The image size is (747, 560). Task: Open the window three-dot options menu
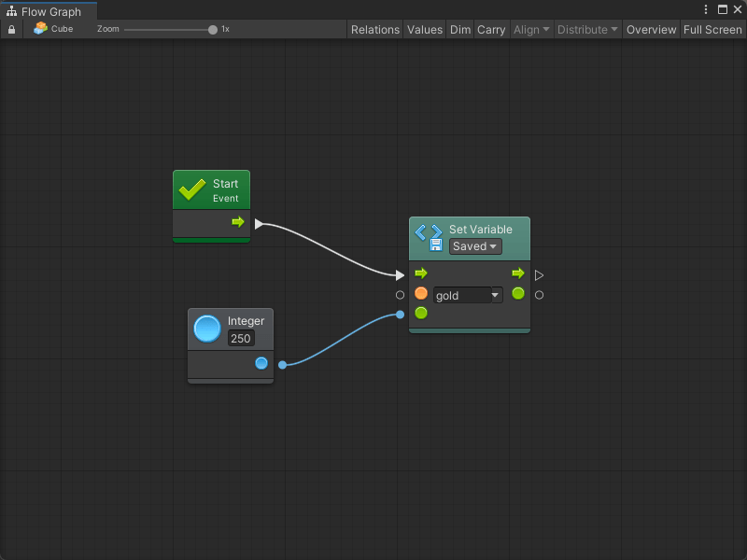(x=706, y=9)
